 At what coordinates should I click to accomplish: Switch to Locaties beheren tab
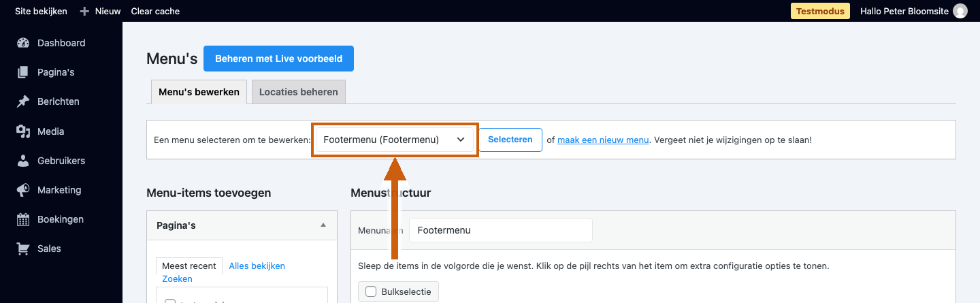299,92
